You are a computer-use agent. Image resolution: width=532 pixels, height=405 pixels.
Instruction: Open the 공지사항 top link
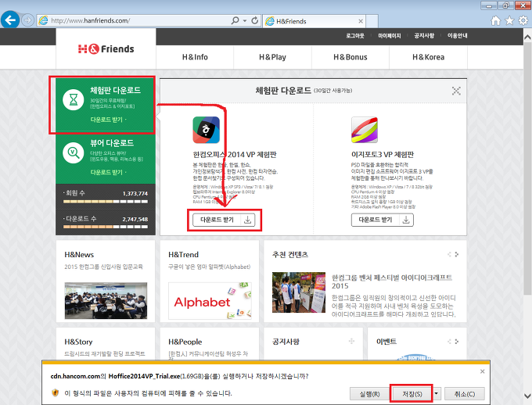424,36
